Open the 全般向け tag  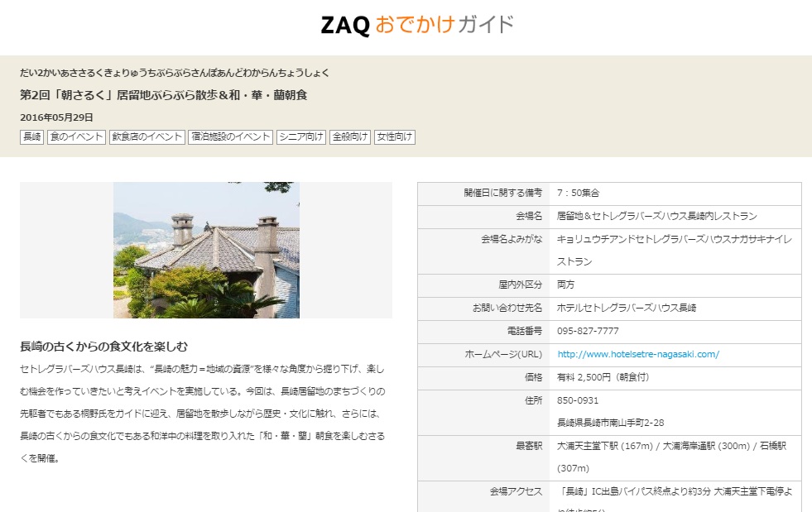coord(350,137)
